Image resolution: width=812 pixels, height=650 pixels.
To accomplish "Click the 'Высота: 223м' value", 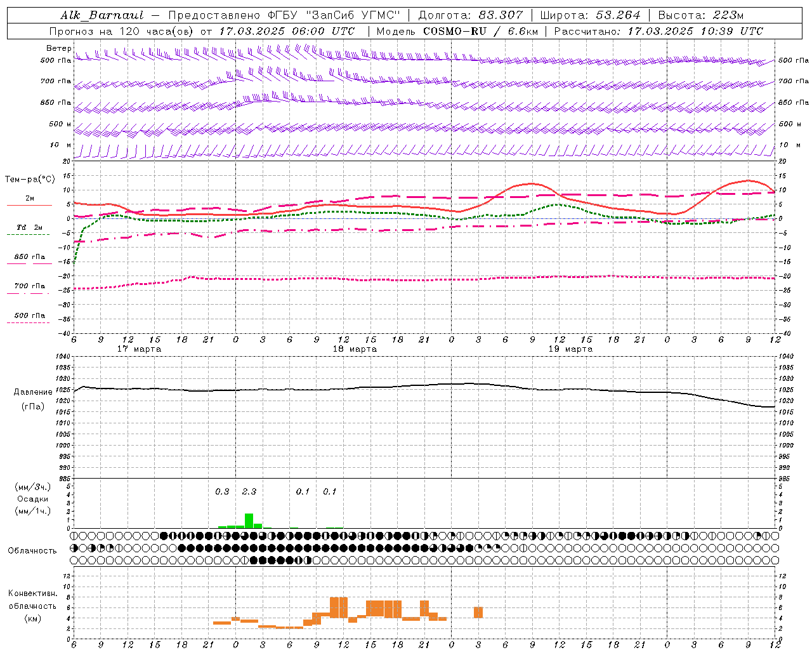I will pos(700,15).
